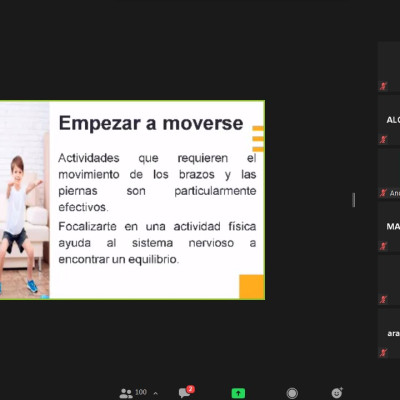Image resolution: width=400 pixels, height=400 pixels.
Task: Click "encontrar un equilibrio." line on slide
Action: [x=119, y=260]
